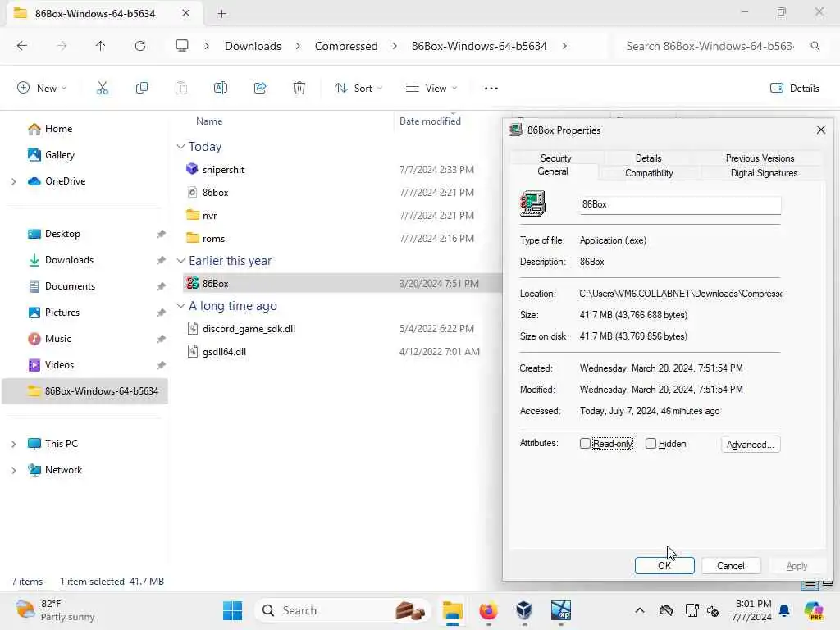Collapse the A long time ago group

[x=180, y=306]
